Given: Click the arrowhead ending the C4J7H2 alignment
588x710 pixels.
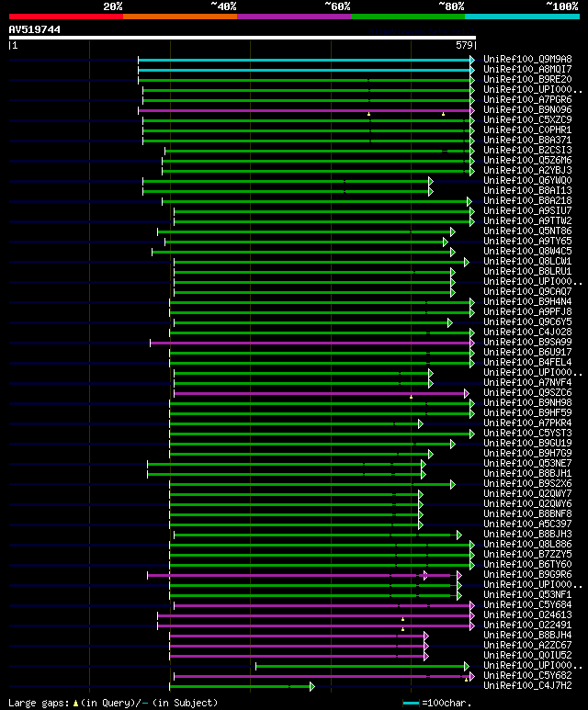Looking at the screenshot, I should pos(312,686).
